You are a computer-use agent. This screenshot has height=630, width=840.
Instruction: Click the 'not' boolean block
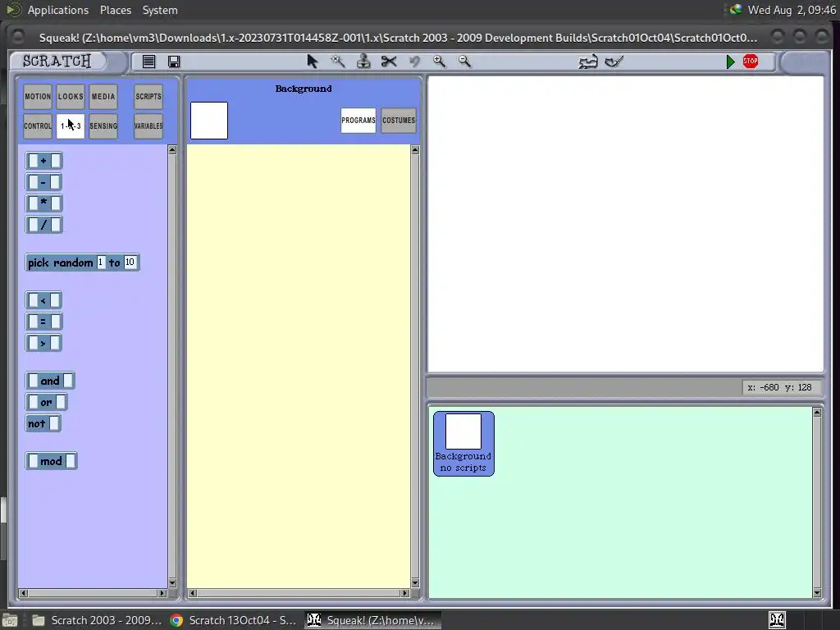(x=43, y=424)
